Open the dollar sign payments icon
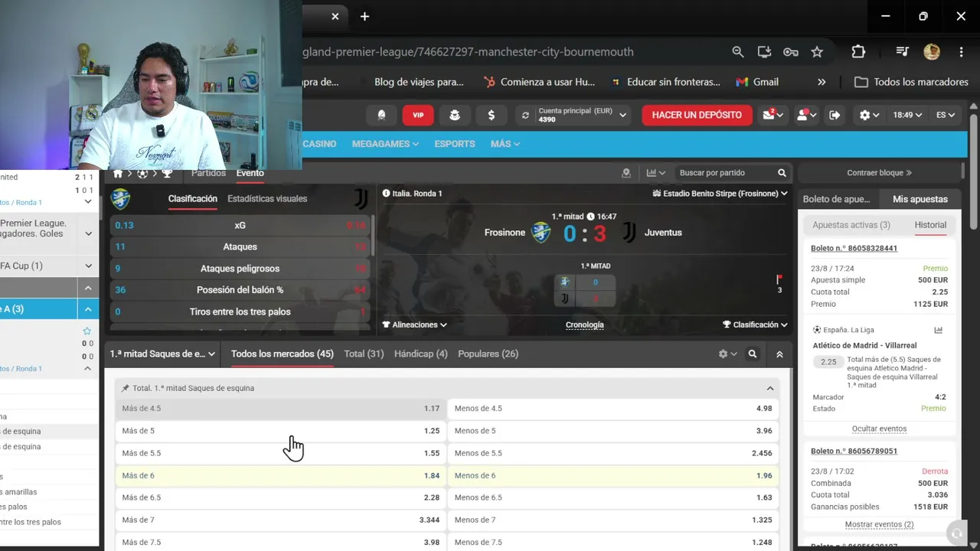This screenshot has height=551, width=980. coord(491,115)
